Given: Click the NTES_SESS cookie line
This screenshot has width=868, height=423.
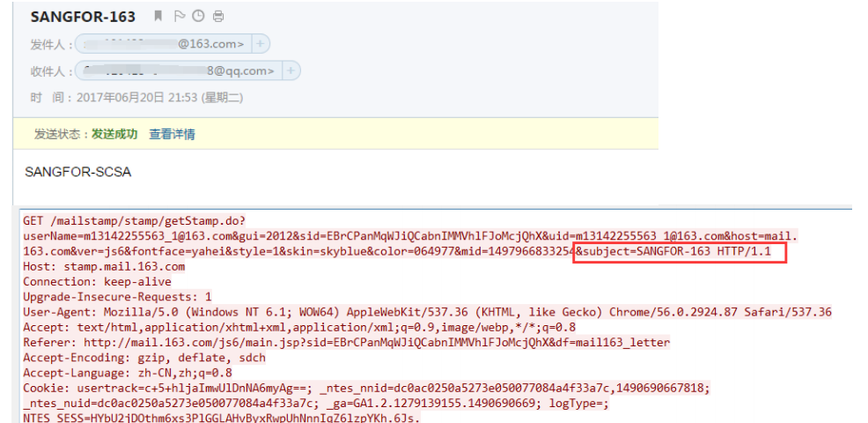Looking at the screenshot, I should [x=222, y=418].
